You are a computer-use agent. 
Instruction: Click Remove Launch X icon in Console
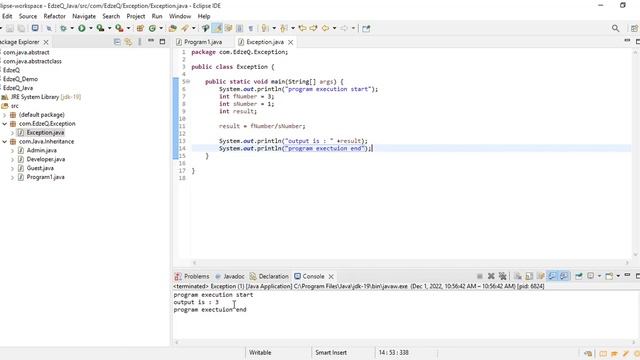coord(491,276)
